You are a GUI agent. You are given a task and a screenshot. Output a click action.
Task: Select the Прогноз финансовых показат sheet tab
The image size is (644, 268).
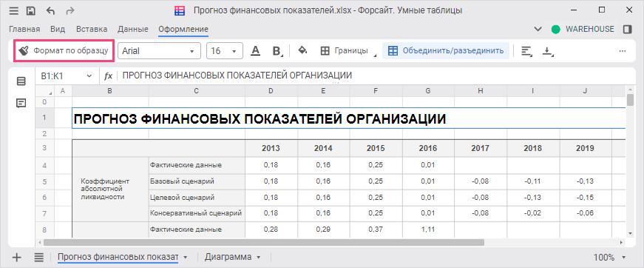pos(118,258)
